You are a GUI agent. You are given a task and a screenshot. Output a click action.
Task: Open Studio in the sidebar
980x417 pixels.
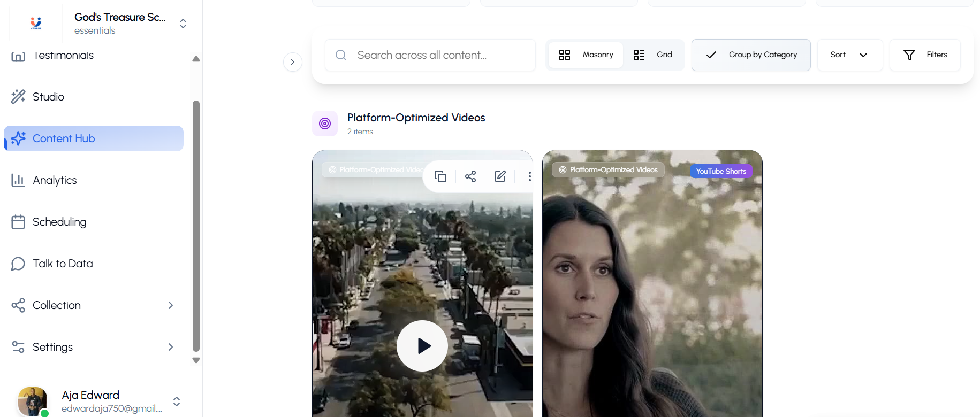(94, 97)
